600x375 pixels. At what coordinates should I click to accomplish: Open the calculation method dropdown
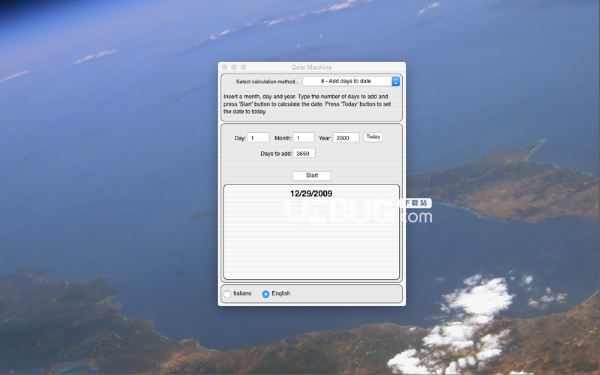(x=351, y=81)
